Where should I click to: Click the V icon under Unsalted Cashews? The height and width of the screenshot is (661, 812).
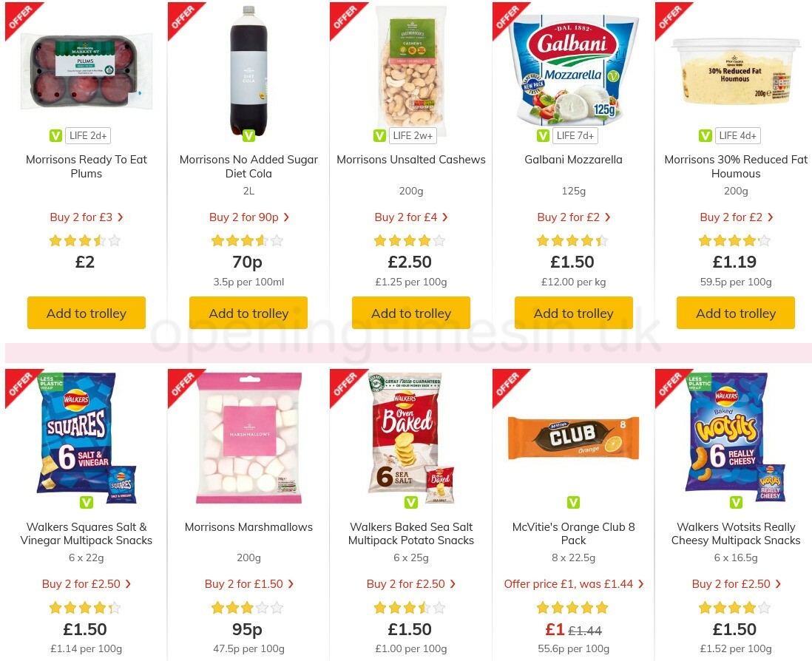(x=379, y=135)
